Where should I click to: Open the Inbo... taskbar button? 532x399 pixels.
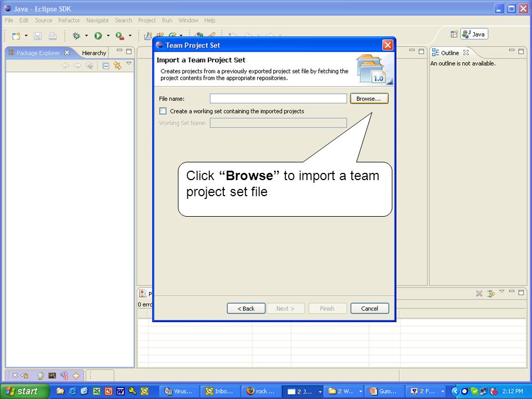pyautogui.click(x=220, y=391)
